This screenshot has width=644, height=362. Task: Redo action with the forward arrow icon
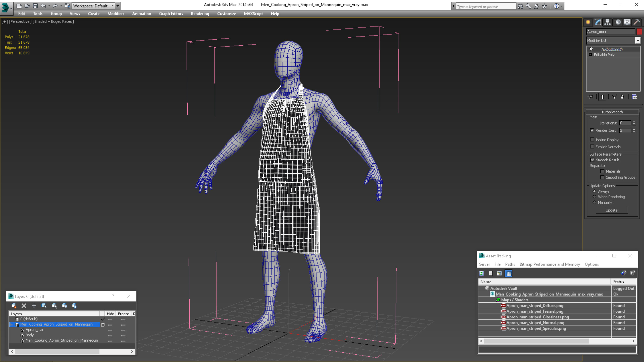(x=55, y=6)
